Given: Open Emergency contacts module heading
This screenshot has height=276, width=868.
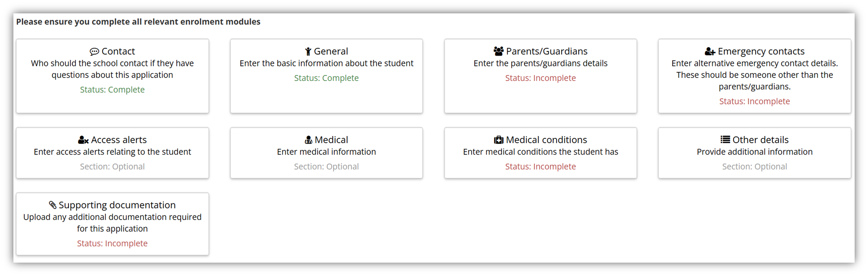Looking at the screenshot, I should pyautogui.click(x=761, y=51).
